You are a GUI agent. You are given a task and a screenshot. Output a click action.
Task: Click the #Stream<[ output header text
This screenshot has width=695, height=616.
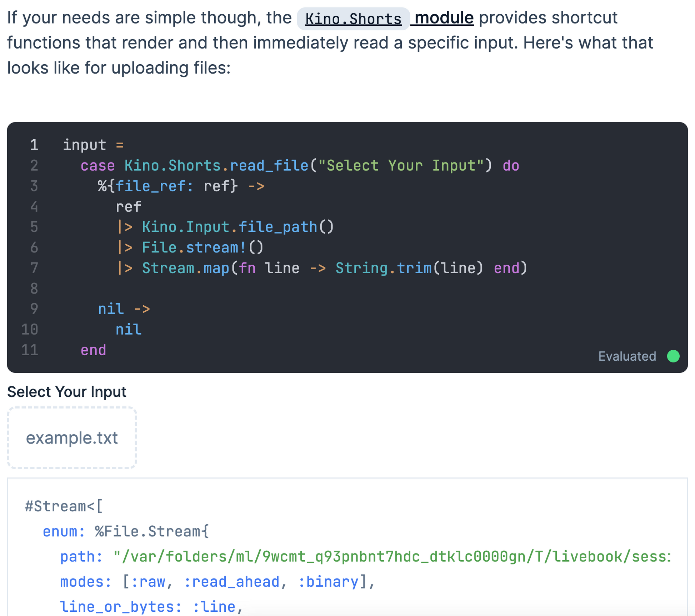pyautogui.click(x=64, y=506)
